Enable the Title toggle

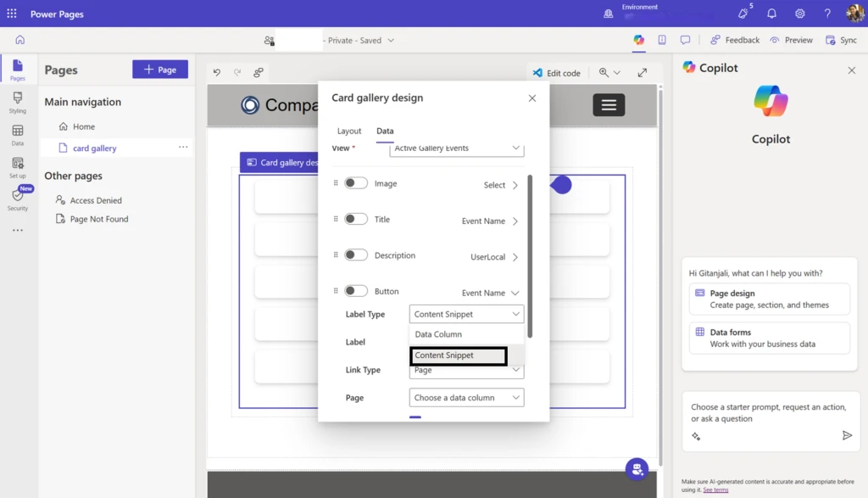(355, 220)
